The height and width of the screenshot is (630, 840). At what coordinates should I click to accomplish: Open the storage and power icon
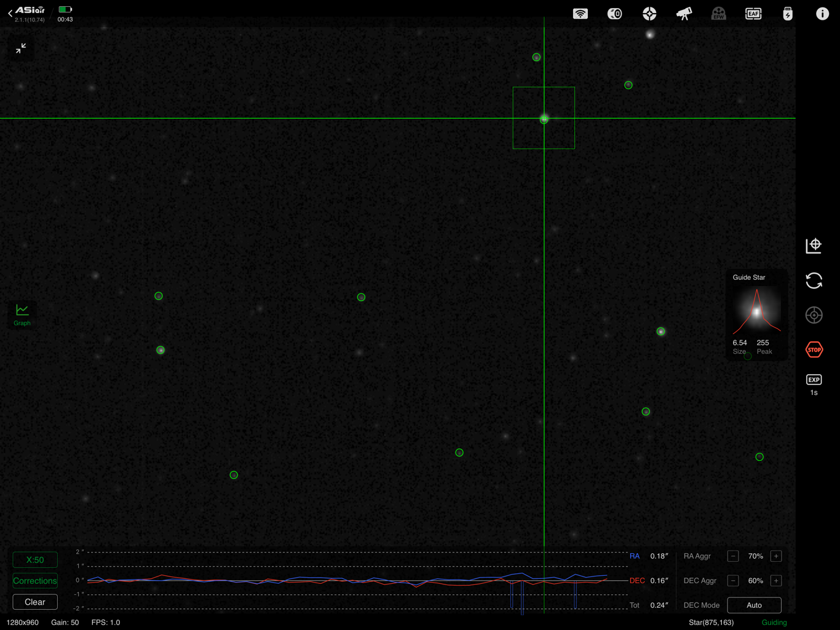[788, 14]
